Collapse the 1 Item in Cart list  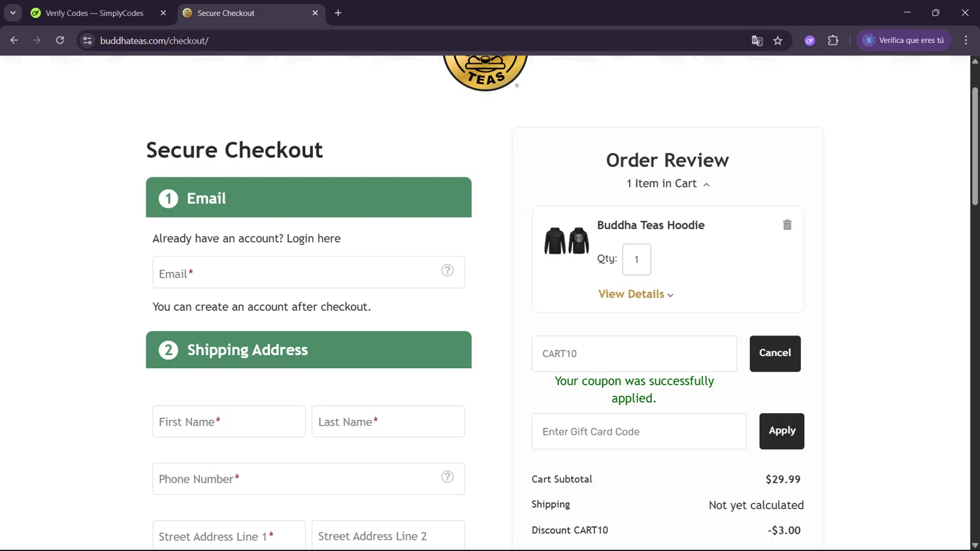(x=668, y=183)
